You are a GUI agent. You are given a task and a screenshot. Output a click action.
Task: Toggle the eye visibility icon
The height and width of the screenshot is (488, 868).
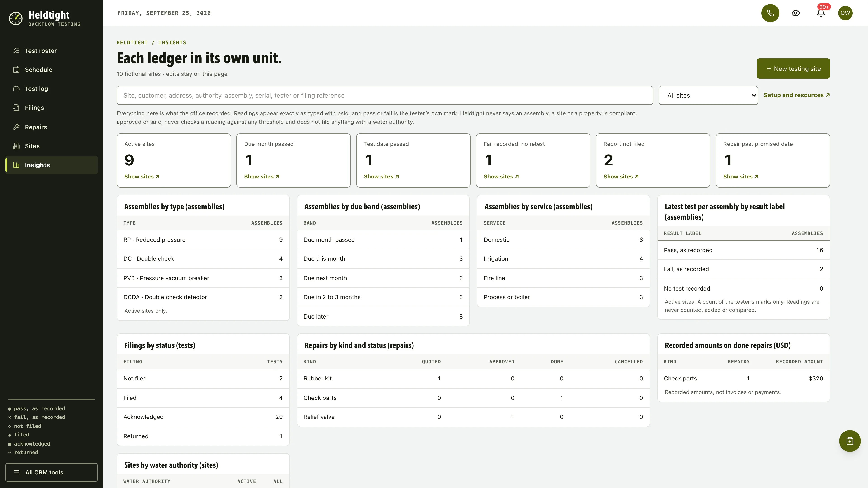(x=796, y=13)
